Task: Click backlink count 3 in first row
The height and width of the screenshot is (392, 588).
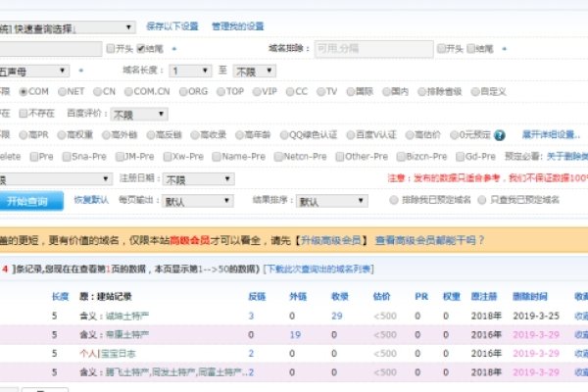Action: (251, 316)
